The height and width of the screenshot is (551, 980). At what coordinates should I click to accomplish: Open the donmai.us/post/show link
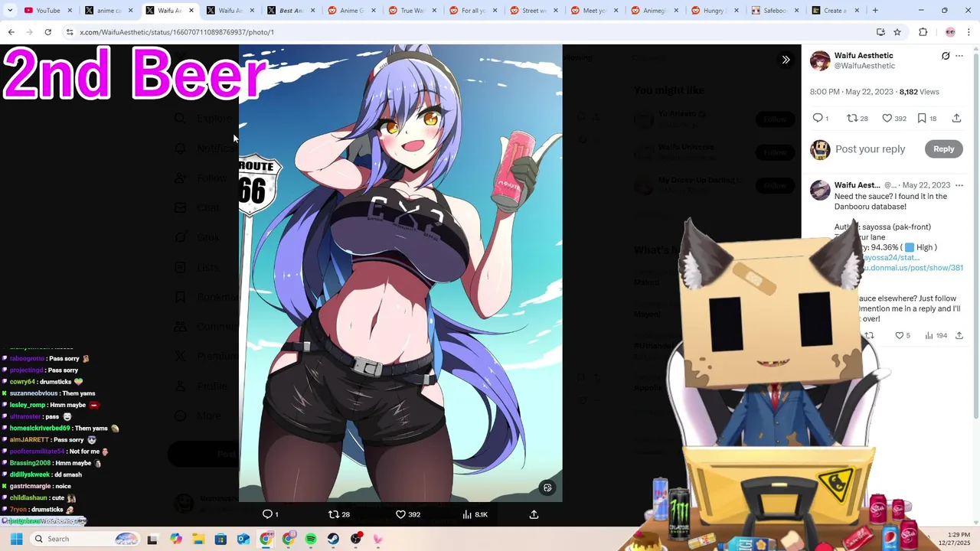coord(913,268)
